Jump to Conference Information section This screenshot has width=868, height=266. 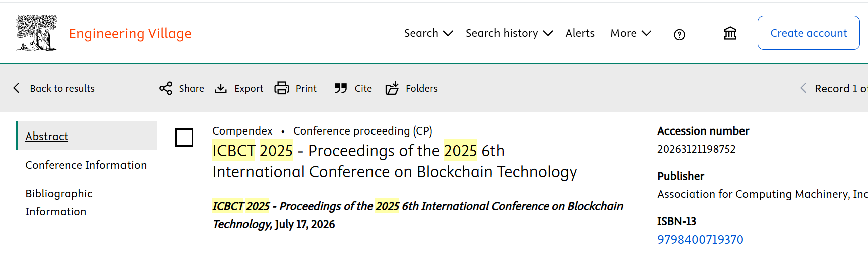tap(86, 165)
